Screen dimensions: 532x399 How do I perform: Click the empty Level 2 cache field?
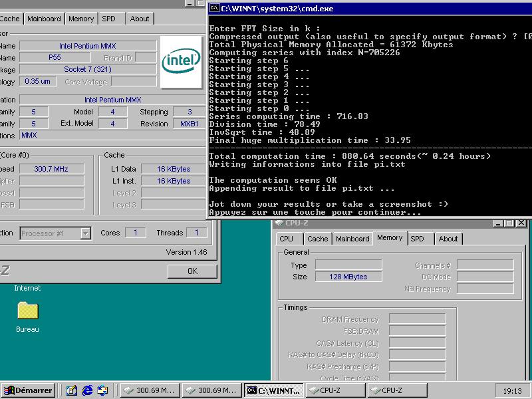click(x=174, y=193)
